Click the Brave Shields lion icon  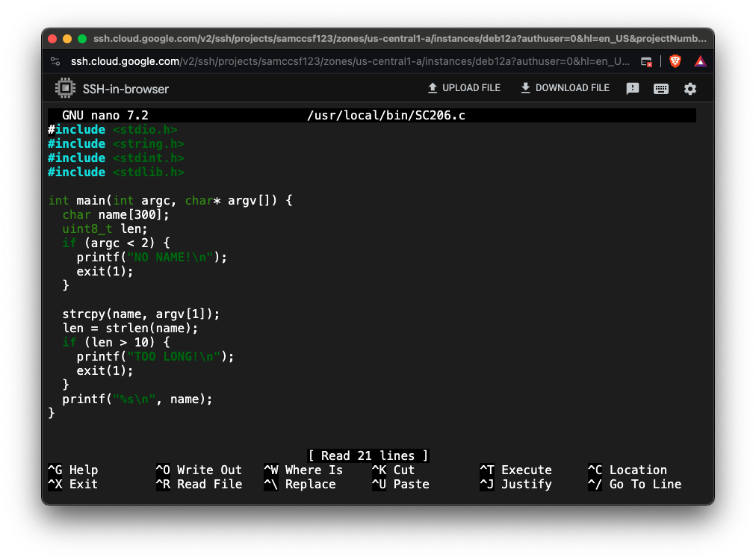tap(675, 61)
